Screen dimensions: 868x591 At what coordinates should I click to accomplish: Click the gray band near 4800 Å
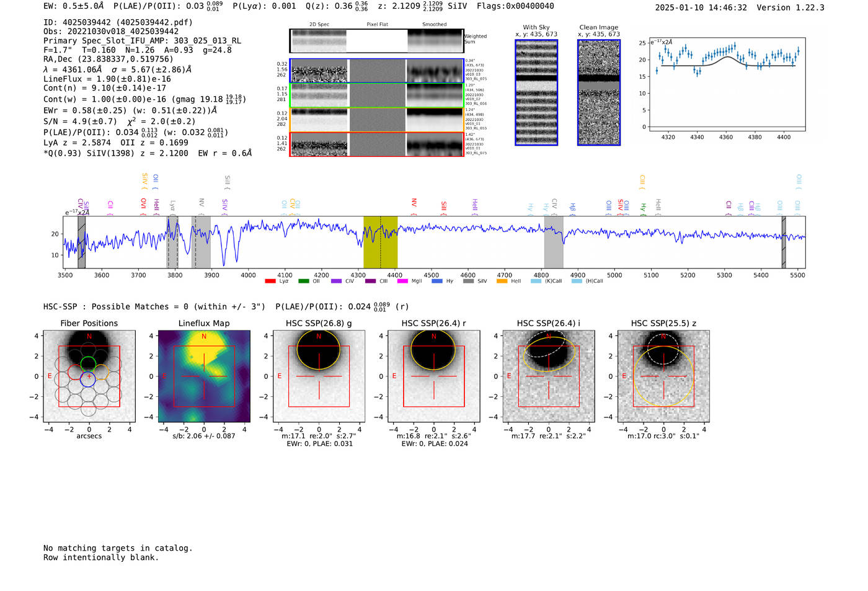pyautogui.click(x=554, y=242)
